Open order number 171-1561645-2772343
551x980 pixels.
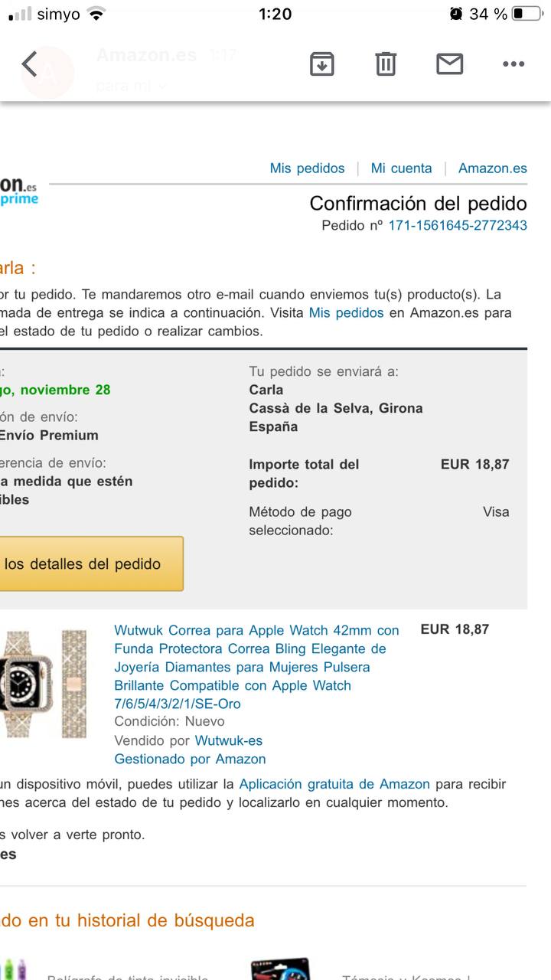pos(458,225)
